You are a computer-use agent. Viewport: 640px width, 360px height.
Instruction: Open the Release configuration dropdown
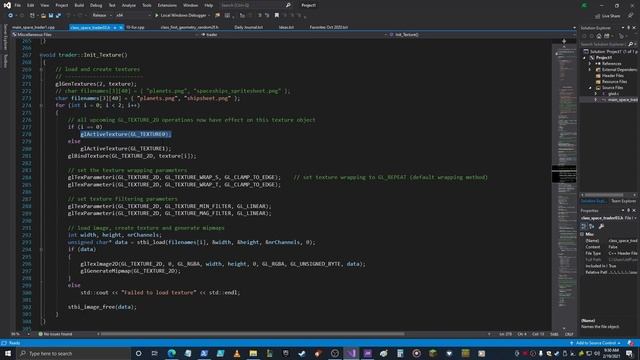pyautogui.click(x=102, y=15)
